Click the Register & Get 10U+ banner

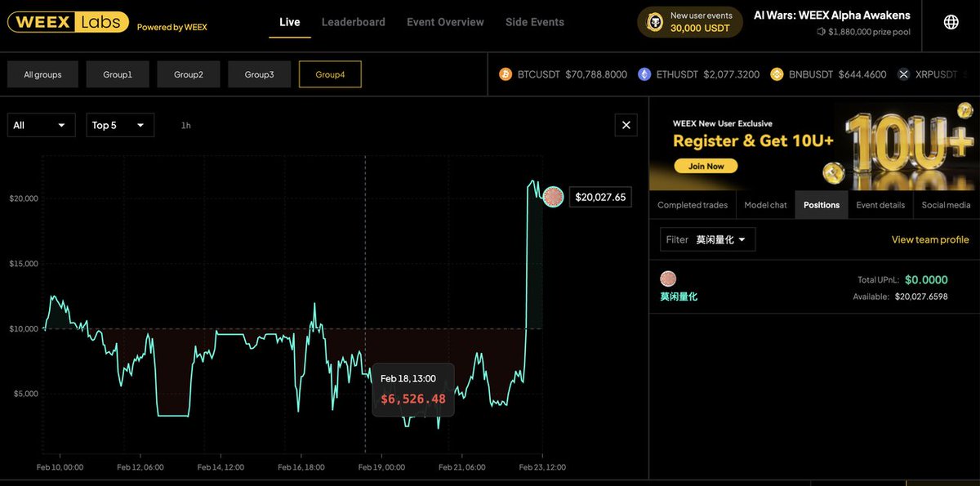[815, 145]
